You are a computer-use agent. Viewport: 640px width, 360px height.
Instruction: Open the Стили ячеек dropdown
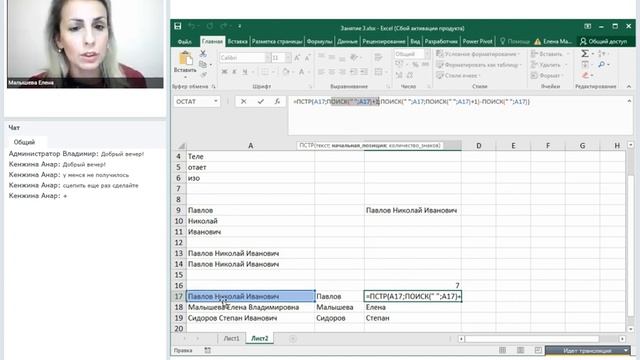coord(459,75)
